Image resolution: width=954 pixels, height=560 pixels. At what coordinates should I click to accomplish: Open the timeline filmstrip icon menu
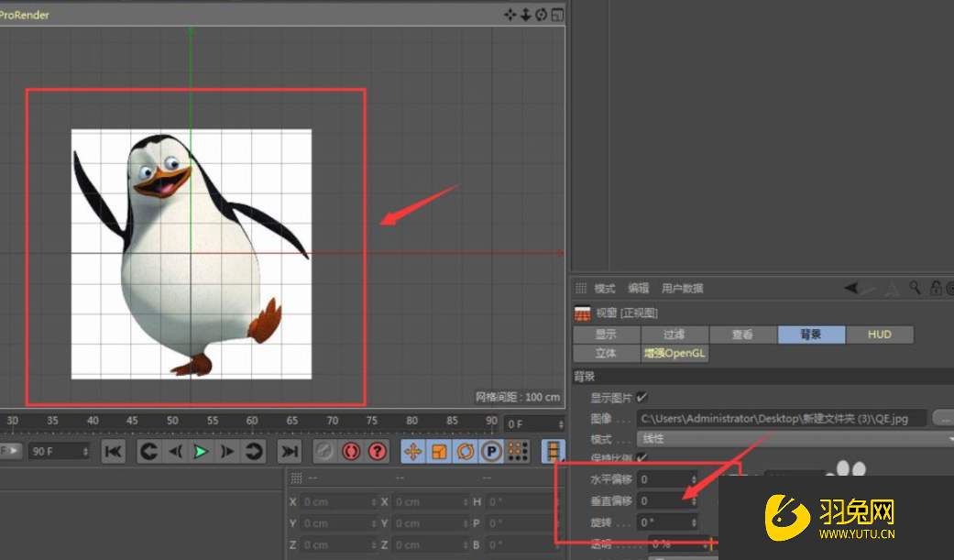point(553,451)
